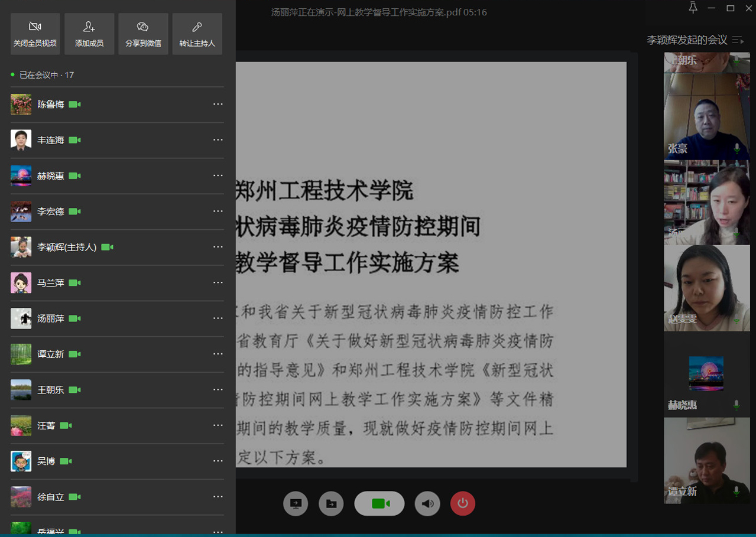Viewport: 756px width, 537px height.
Task: Click the 已在会议中 · 17 status text
Action: [x=47, y=75]
